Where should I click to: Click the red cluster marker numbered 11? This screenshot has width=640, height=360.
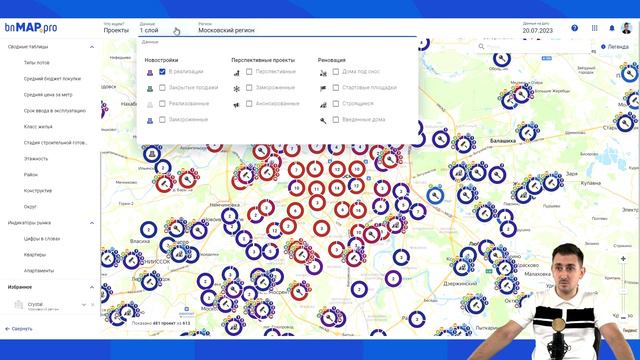click(316, 189)
